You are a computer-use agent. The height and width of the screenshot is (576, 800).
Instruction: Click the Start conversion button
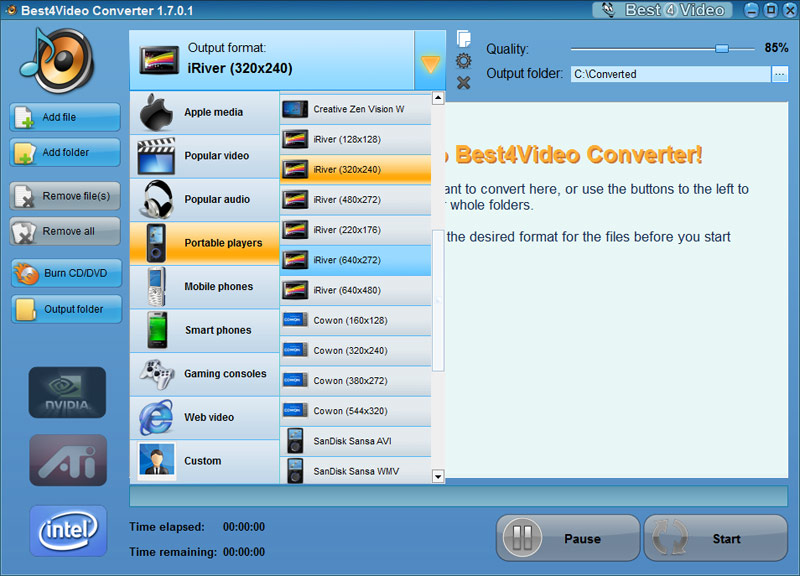pyautogui.click(x=716, y=538)
